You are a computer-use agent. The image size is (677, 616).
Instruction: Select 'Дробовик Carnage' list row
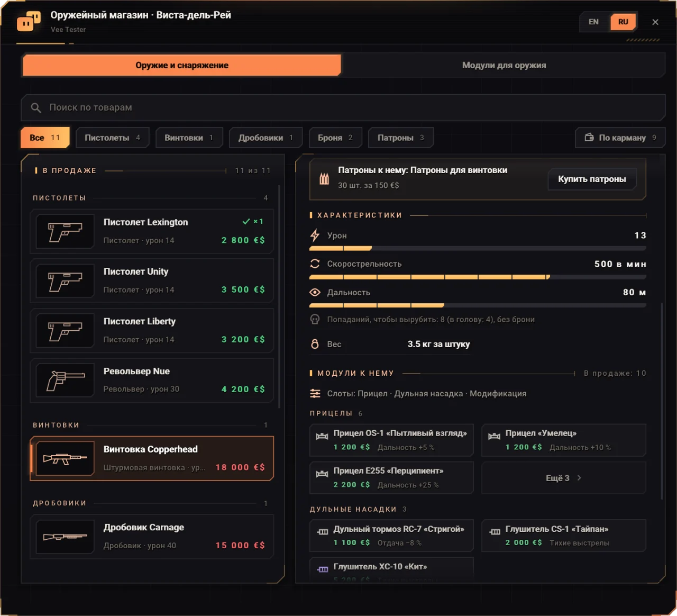tap(152, 537)
